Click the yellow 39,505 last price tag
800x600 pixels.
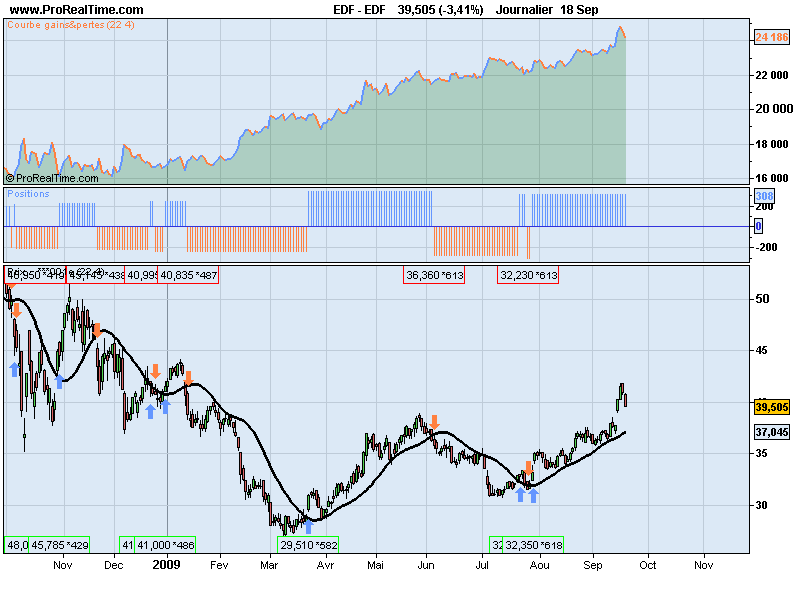[772, 407]
